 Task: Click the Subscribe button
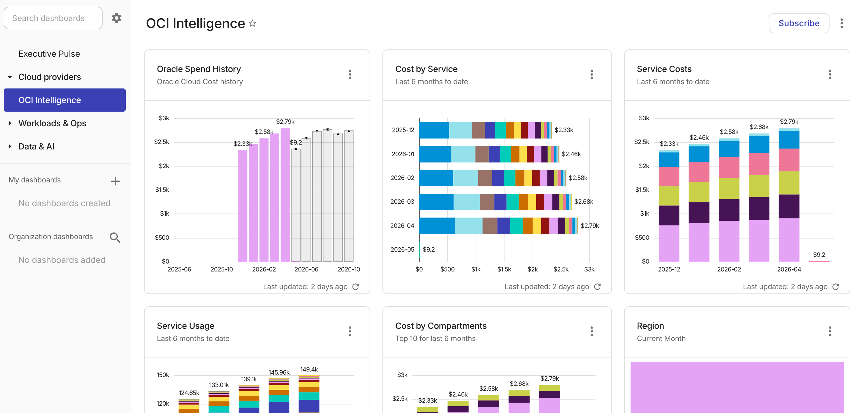click(799, 23)
